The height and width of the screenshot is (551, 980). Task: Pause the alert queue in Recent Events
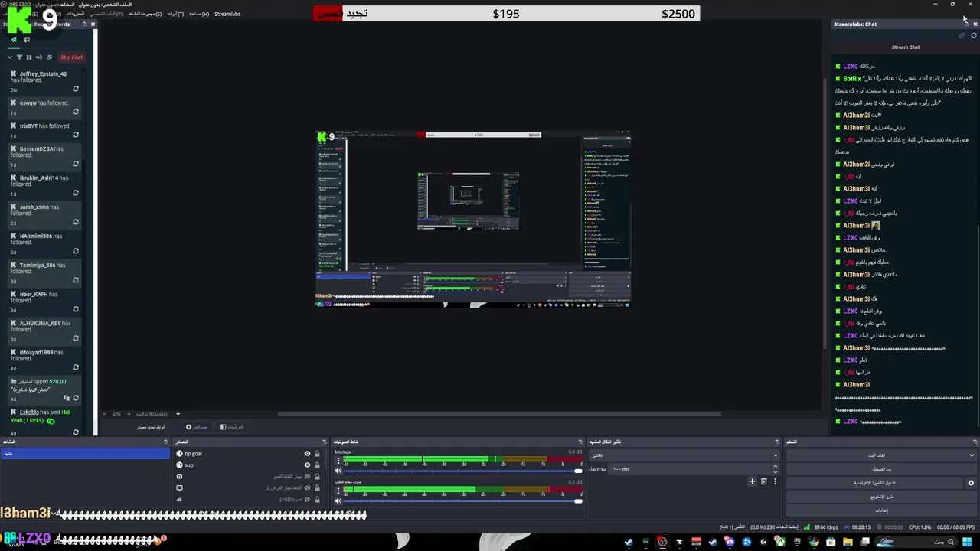tap(29, 57)
